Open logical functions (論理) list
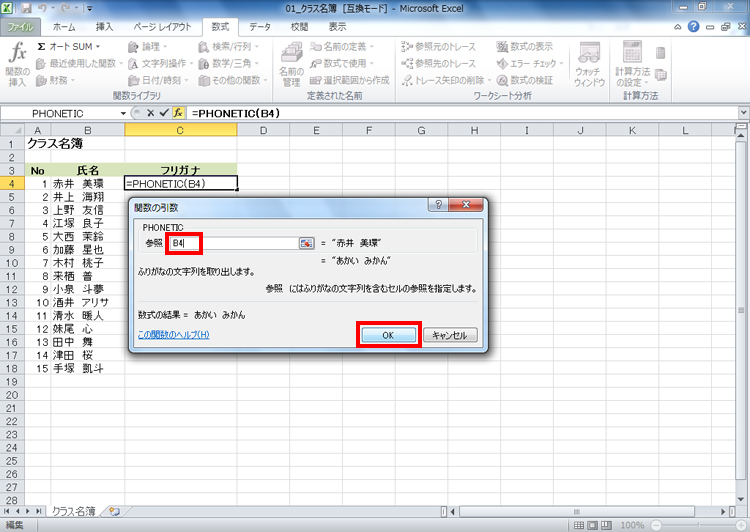The height and width of the screenshot is (532, 750). point(147,46)
